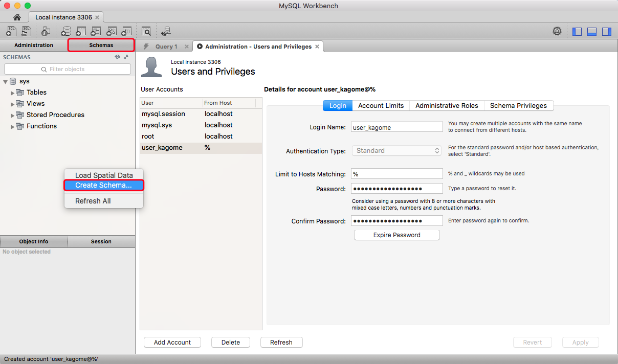Create a new SQL tab toolbar icon
The height and width of the screenshot is (364, 618).
[11, 31]
